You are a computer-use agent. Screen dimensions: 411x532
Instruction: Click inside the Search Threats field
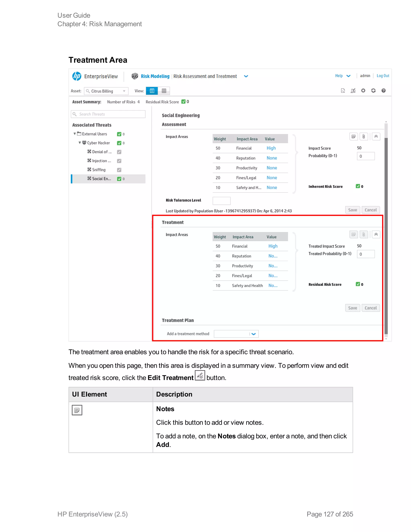108,114
